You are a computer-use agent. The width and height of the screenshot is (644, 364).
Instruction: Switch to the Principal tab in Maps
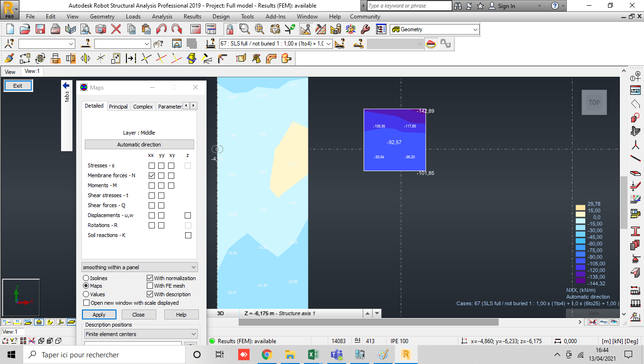[x=118, y=106]
